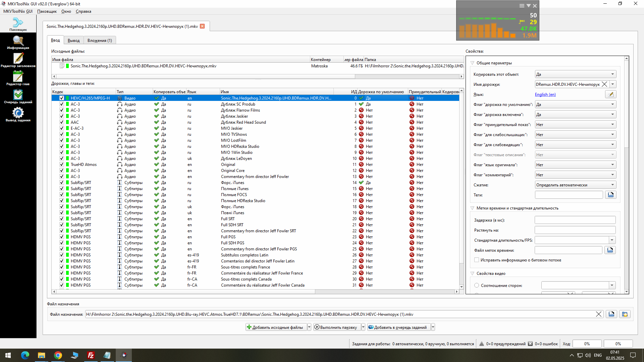The height and width of the screenshot is (362, 644).
Task: Open Флаг дорожка по умолчанию dropdown
Action: (x=575, y=105)
